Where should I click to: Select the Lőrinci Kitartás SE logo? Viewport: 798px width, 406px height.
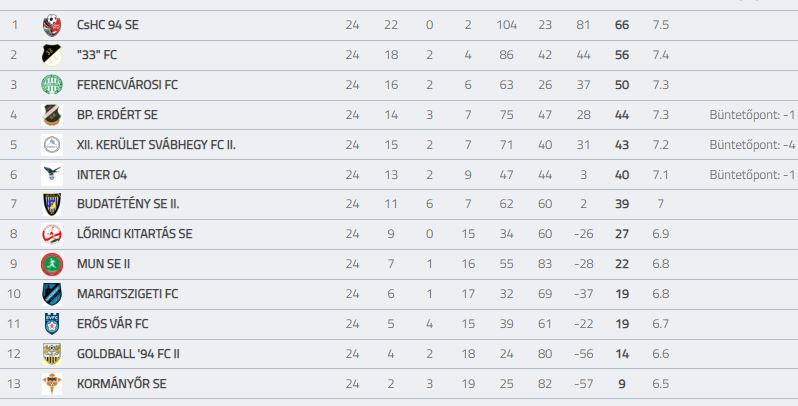click(52, 235)
